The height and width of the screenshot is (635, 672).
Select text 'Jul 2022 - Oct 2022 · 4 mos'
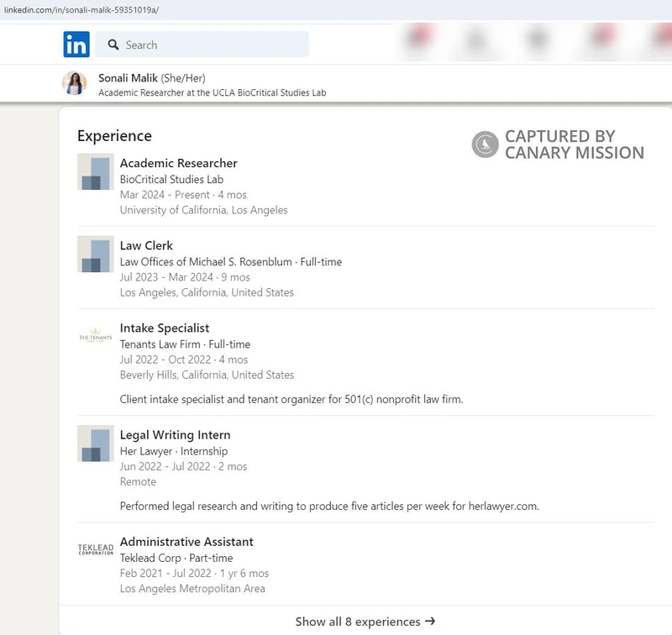(184, 359)
